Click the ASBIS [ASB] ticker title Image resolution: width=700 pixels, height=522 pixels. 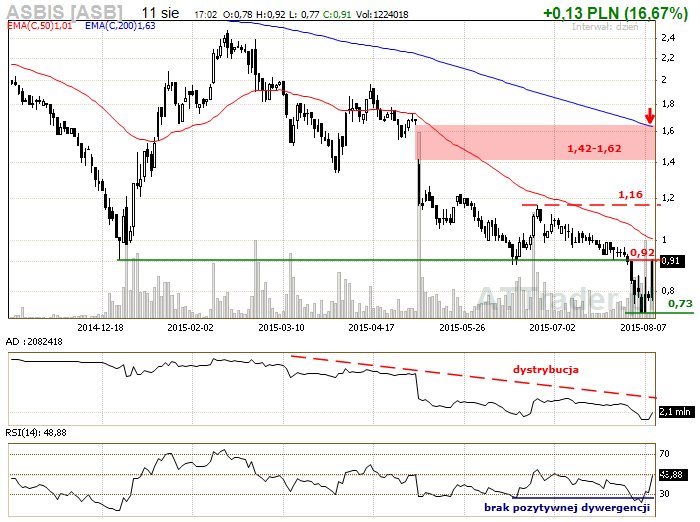pos(64,12)
